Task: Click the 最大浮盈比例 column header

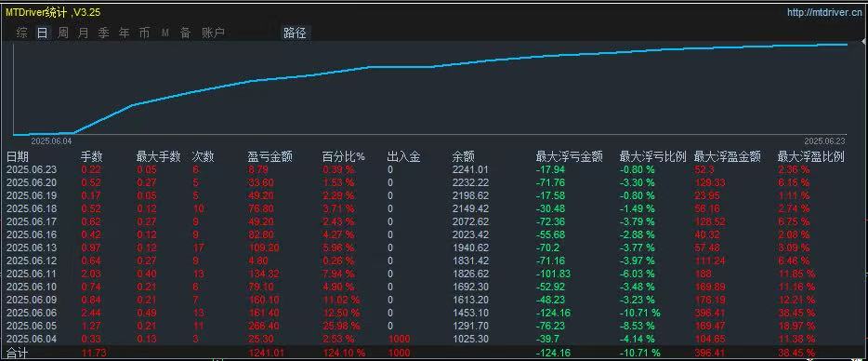Action: point(811,157)
